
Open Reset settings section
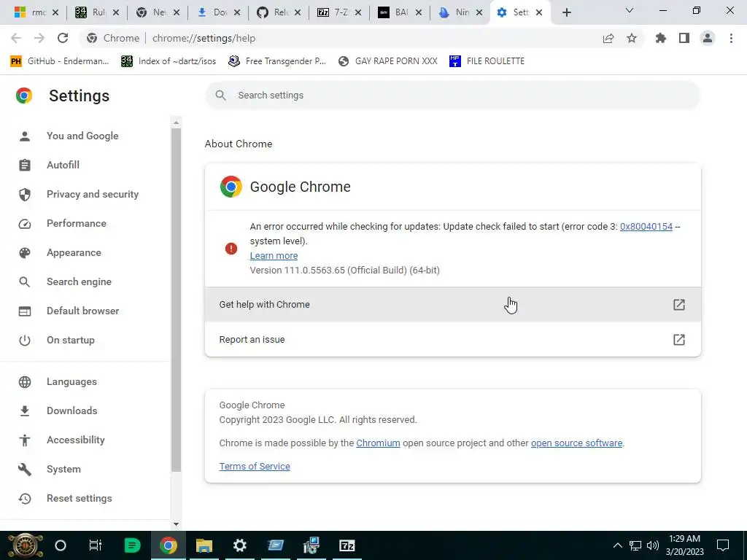(79, 499)
